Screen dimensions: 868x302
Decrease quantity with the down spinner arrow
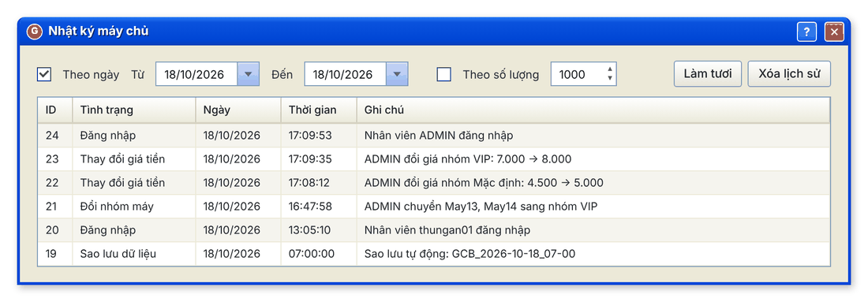click(610, 79)
